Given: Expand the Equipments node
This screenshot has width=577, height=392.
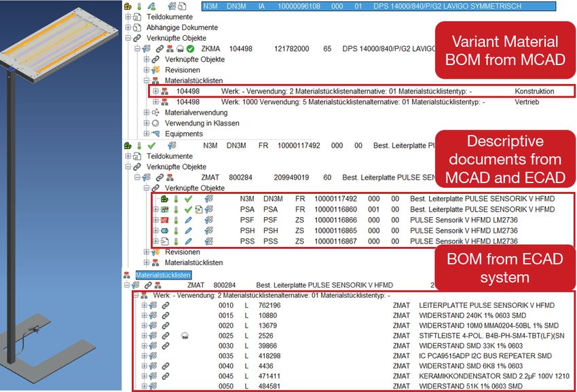Looking at the screenshot, I should tap(147, 134).
